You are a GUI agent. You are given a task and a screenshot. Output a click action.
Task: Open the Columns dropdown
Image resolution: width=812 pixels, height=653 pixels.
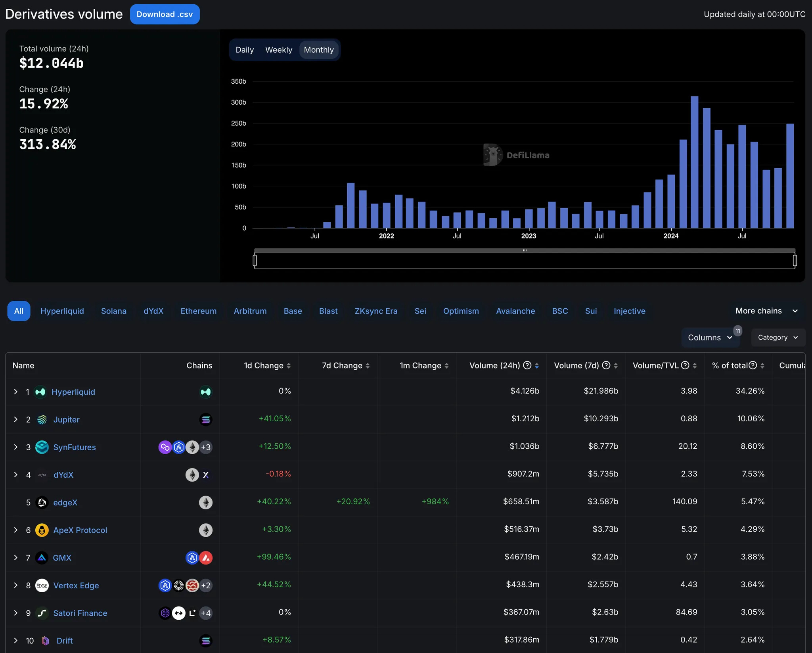click(x=710, y=338)
